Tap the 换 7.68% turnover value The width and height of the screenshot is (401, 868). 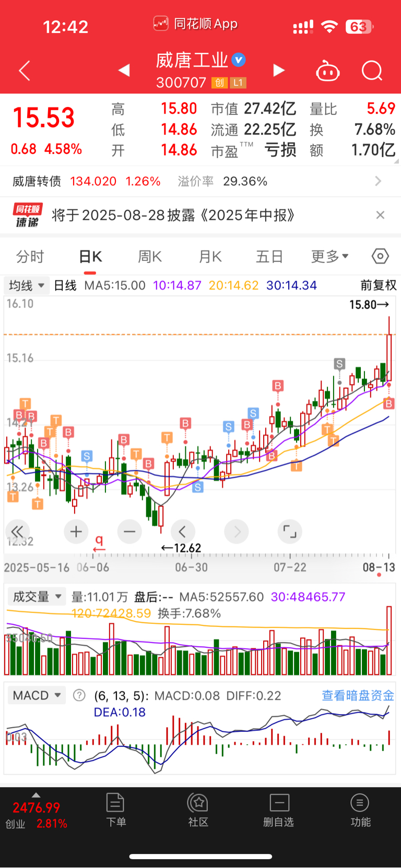(374, 129)
